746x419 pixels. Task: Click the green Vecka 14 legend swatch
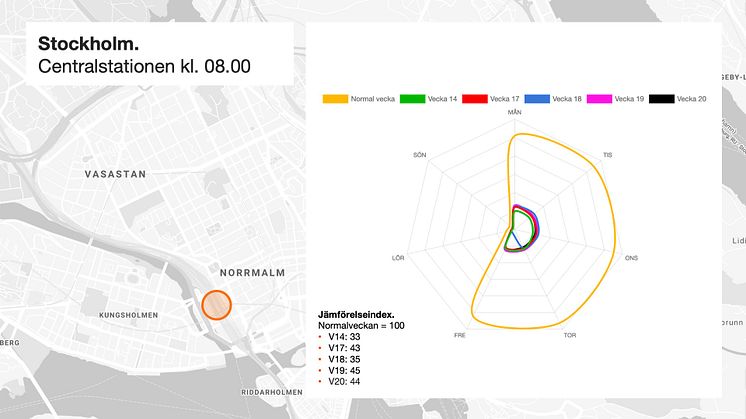coord(412,99)
